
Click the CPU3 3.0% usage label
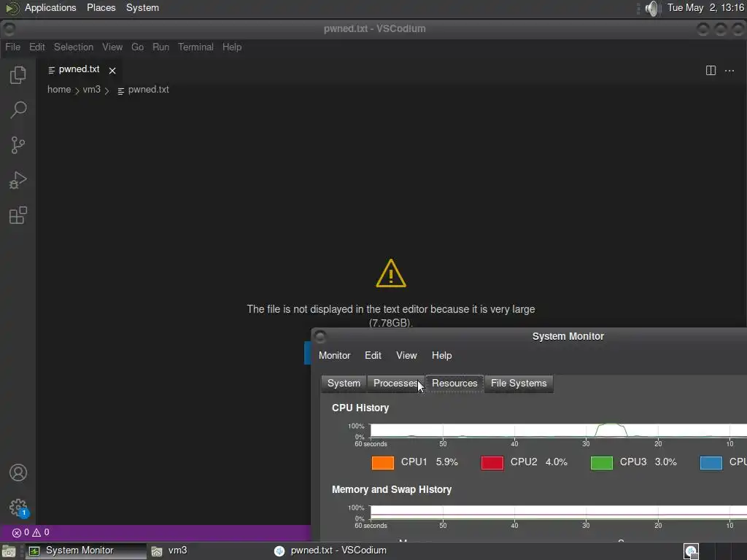[648, 462]
